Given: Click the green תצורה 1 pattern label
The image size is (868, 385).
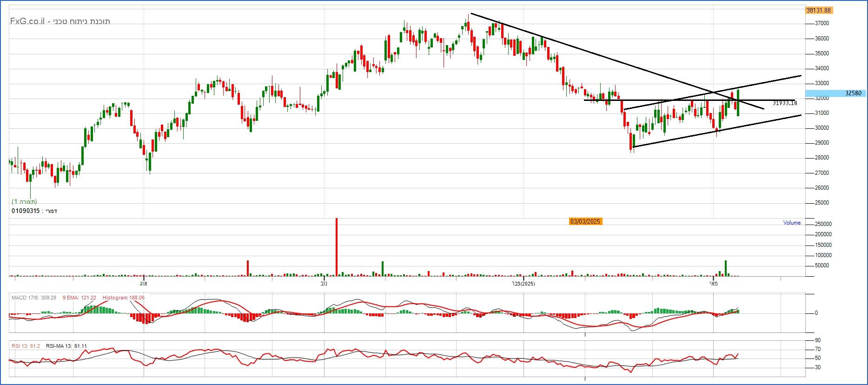Looking at the screenshot, I should click(x=24, y=201).
